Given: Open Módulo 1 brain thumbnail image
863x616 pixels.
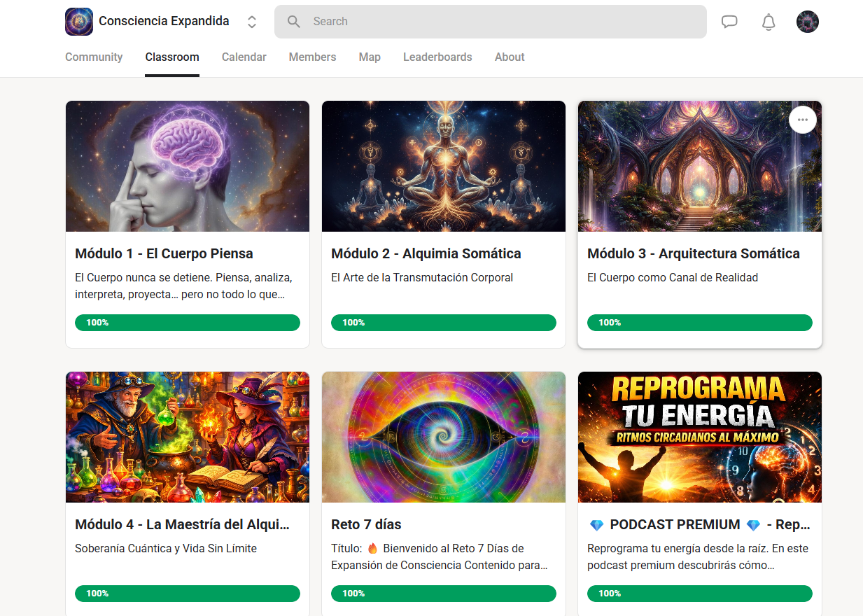Looking at the screenshot, I should (188, 166).
